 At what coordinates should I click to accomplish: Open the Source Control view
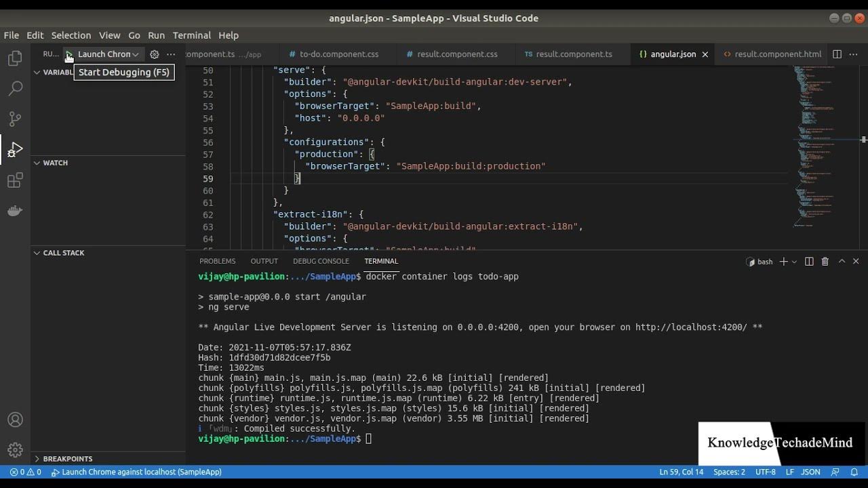point(15,119)
